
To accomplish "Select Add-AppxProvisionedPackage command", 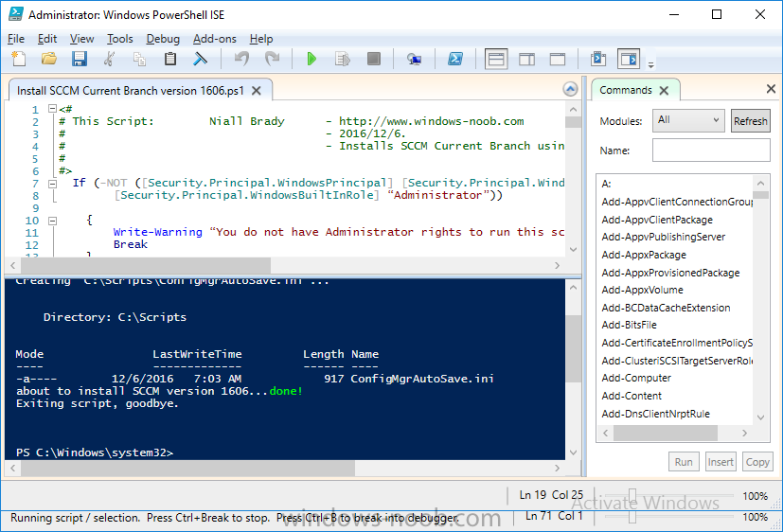I will (x=670, y=273).
